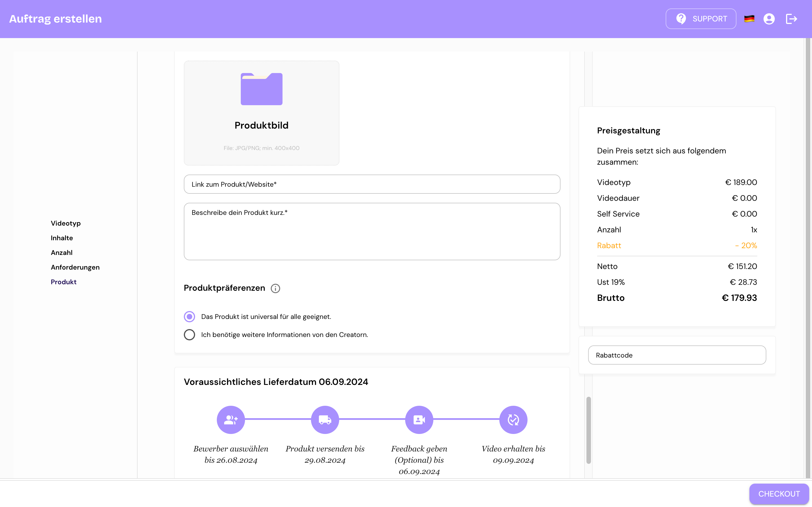This screenshot has height=507, width=812.
Task: Click the German flag language icon
Action: 749,19
